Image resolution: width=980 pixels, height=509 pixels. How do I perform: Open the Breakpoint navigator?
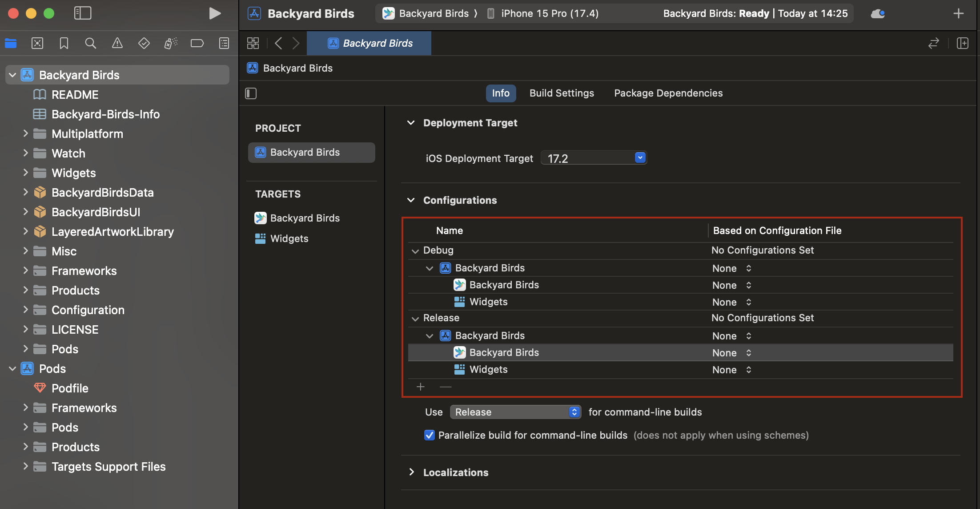tap(197, 43)
